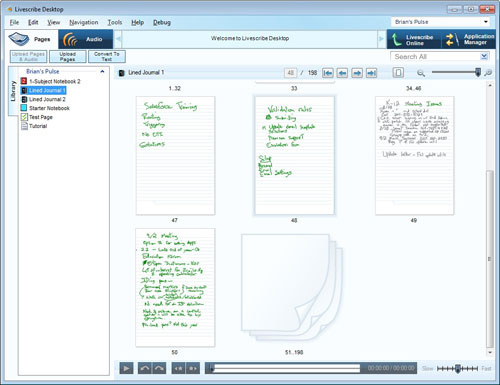This screenshot has width=500, height=385.
Task: Switch to the Audio tab
Action: click(x=86, y=39)
